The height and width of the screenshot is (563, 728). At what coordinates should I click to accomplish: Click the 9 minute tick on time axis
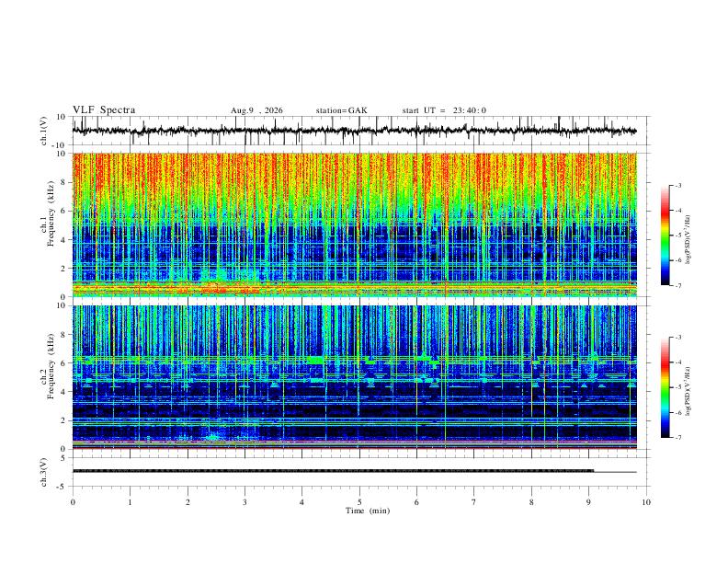click(588, 502)
